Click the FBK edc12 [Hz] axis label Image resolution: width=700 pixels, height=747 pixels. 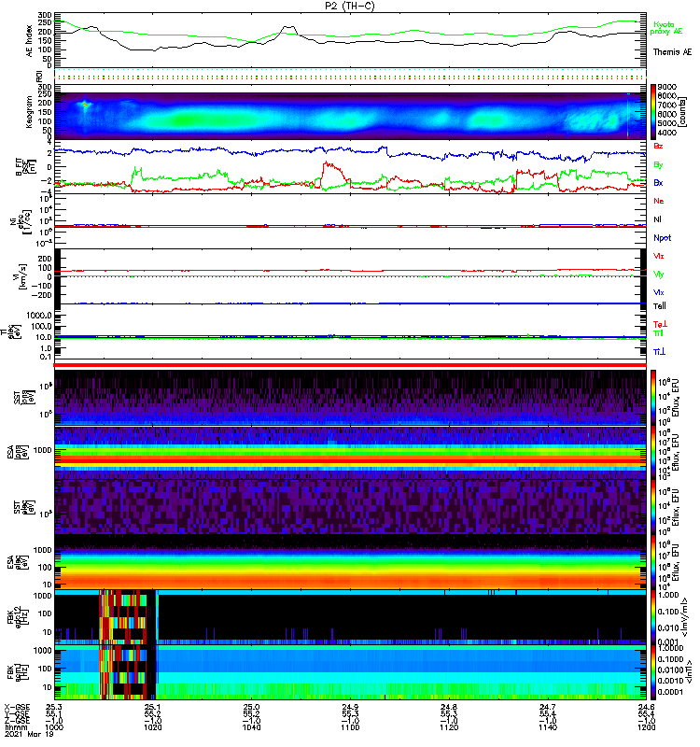(x=18, y=617)
